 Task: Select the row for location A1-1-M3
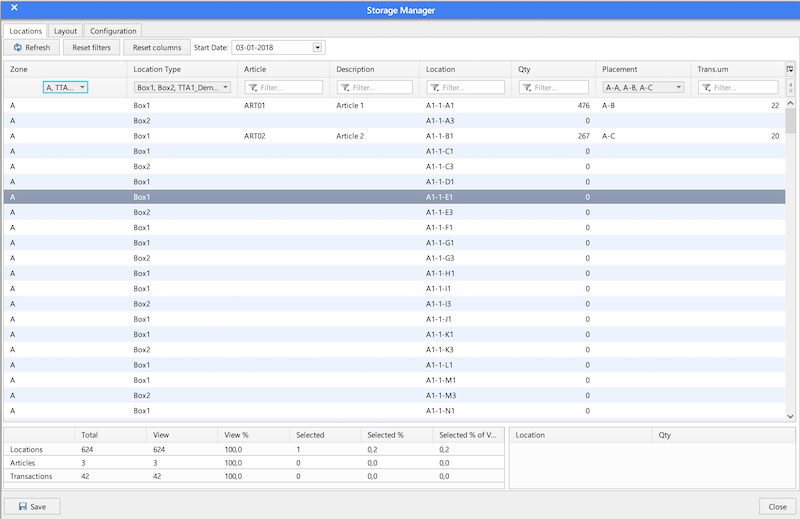(x=394, y=396)
